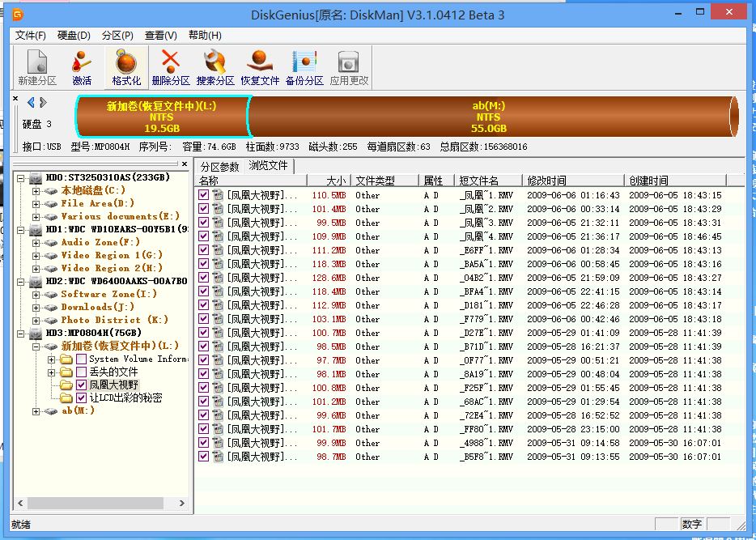The height and width of the screenshot is (540, 756).
Task: Click the folder icon of 让LCD出彩的秘密
Action: (66, 398)
